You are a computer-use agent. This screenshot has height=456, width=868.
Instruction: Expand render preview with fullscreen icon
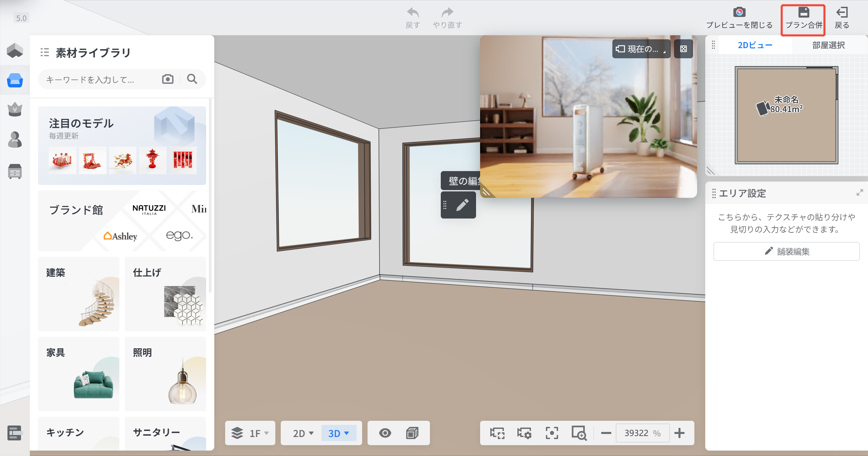(684, 49)
